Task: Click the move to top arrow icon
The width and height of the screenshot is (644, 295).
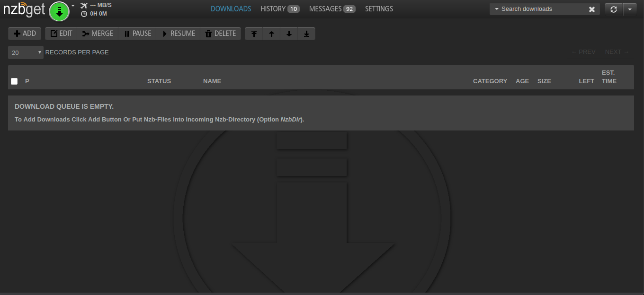Action: pyautogui.click(x=254, y=34)
